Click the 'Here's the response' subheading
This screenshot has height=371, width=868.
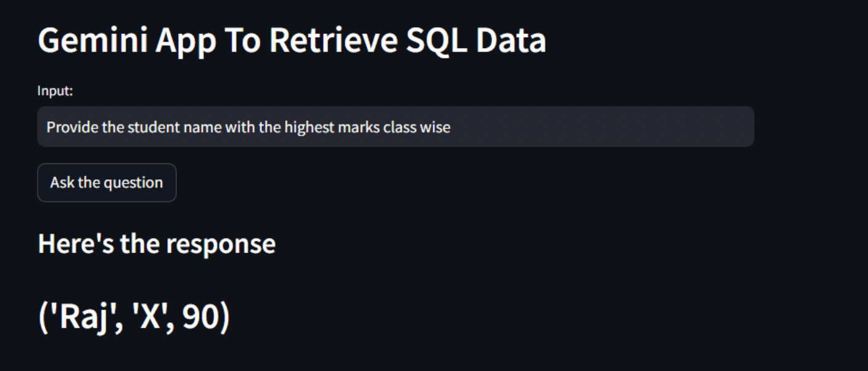pos(157,244)
